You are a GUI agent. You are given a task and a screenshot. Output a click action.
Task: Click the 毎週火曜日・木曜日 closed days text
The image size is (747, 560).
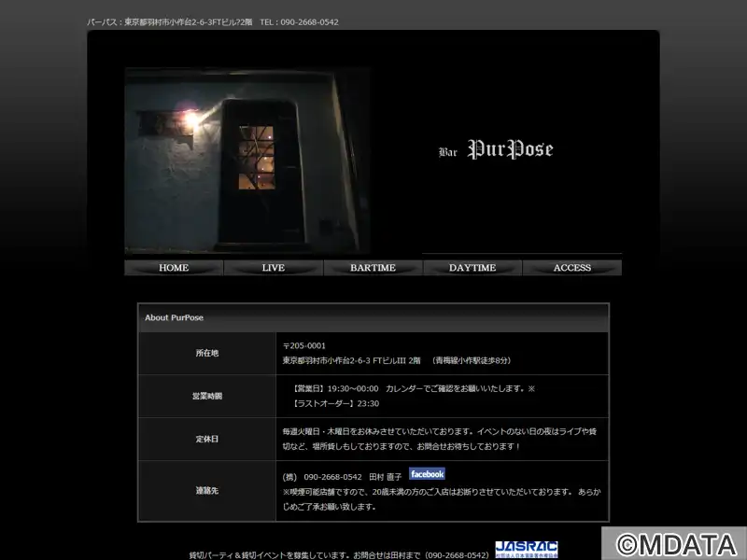(x=439, y=439)
